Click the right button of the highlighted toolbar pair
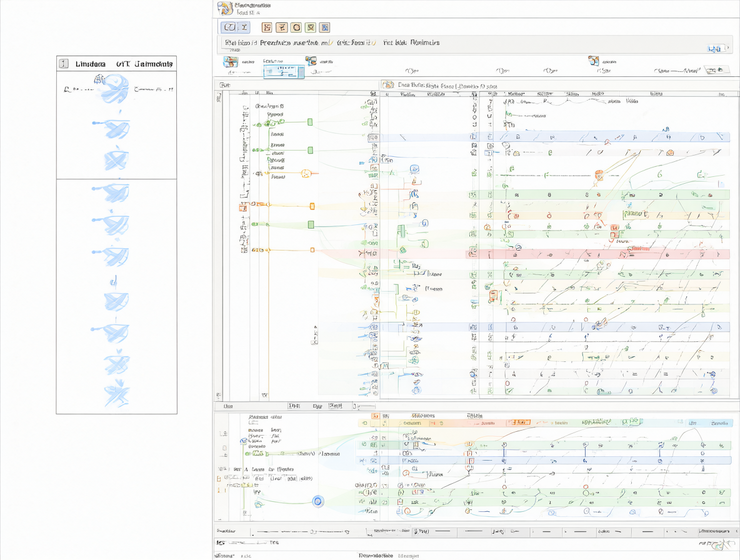Image resolution: width=740 pixels, height=560 pixels. tap(244, 27)
